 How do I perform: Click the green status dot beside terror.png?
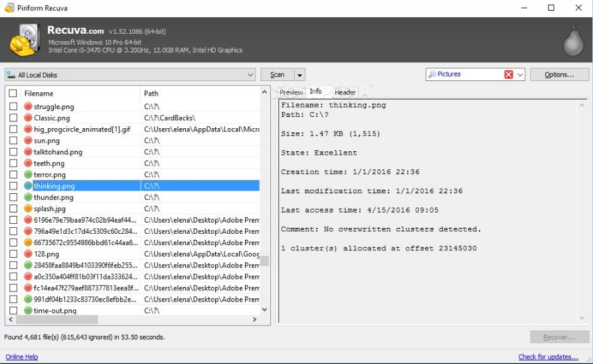(28, 175)
